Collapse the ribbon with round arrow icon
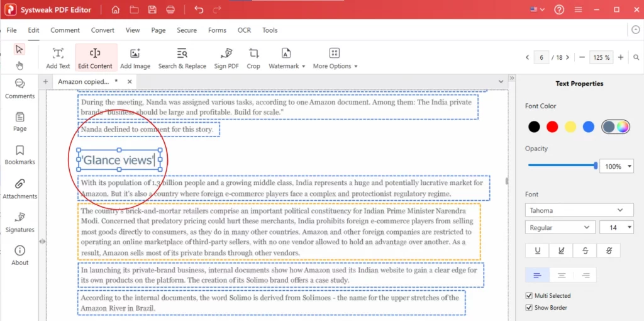 pos(636,30)
